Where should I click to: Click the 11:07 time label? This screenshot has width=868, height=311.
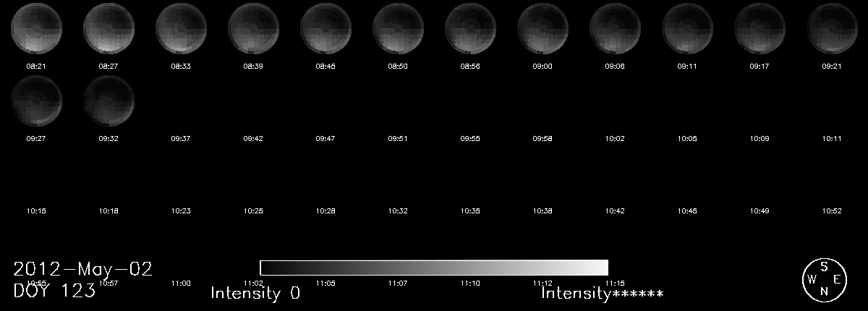tap(398, 283)
